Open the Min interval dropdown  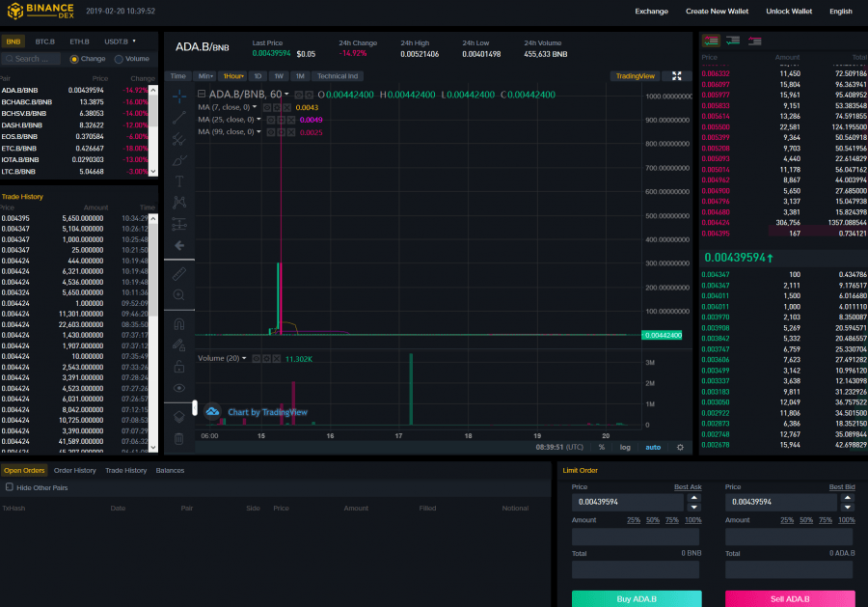tap(205, 76)
